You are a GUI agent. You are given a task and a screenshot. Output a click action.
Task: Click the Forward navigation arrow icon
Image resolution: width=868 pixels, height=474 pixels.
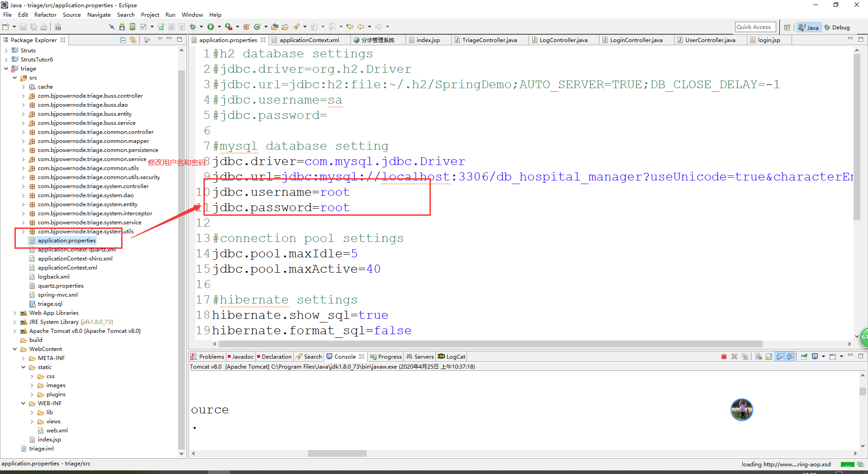[379, 27]
